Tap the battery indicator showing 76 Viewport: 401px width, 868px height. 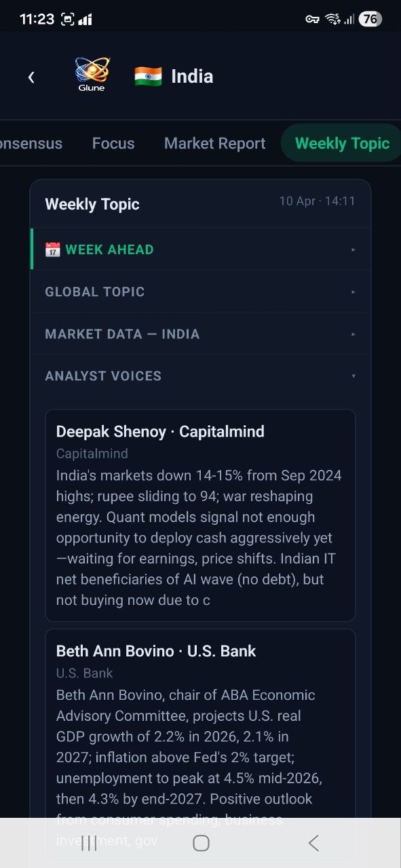point(370,19)
